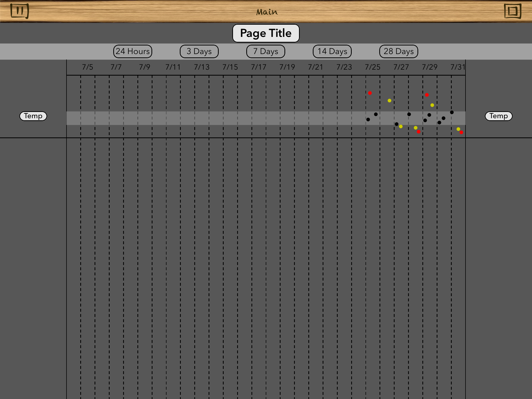Select the 7/5 date marker
This screenshot has height=399, width=532.
[88, 67]
